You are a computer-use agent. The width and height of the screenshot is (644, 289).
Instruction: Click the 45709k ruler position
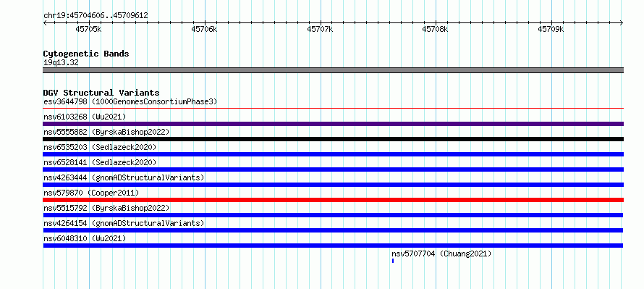[551, 29]
